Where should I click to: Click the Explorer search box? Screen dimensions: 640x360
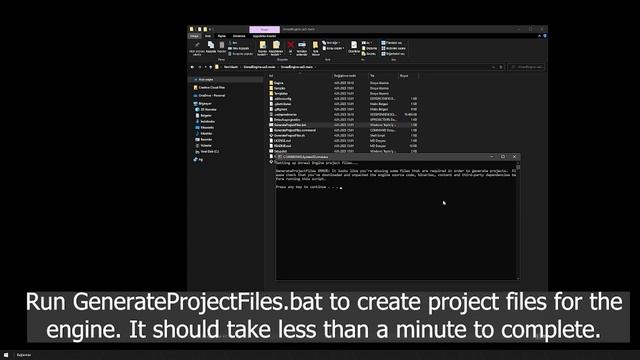coord(527,67)
